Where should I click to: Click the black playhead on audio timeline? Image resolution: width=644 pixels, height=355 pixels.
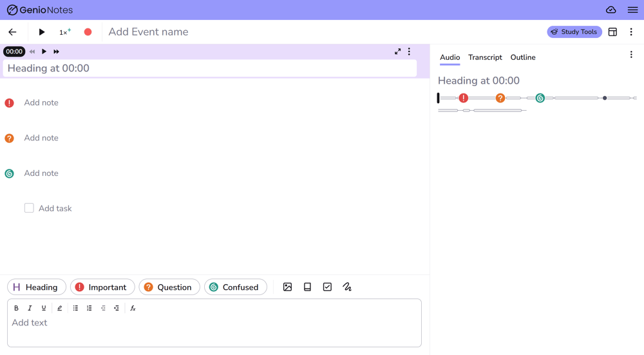click(438, 98)
